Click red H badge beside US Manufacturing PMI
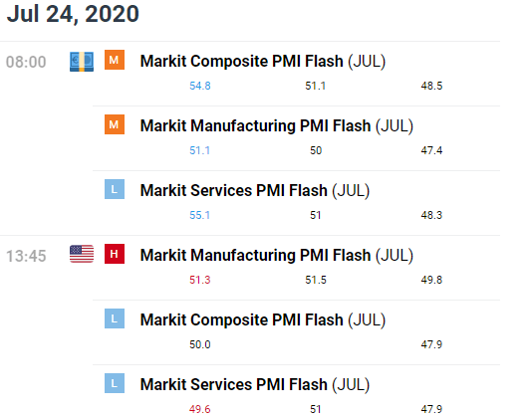The width and height of the screenshot is (523, 420). (x=115, y=254)
